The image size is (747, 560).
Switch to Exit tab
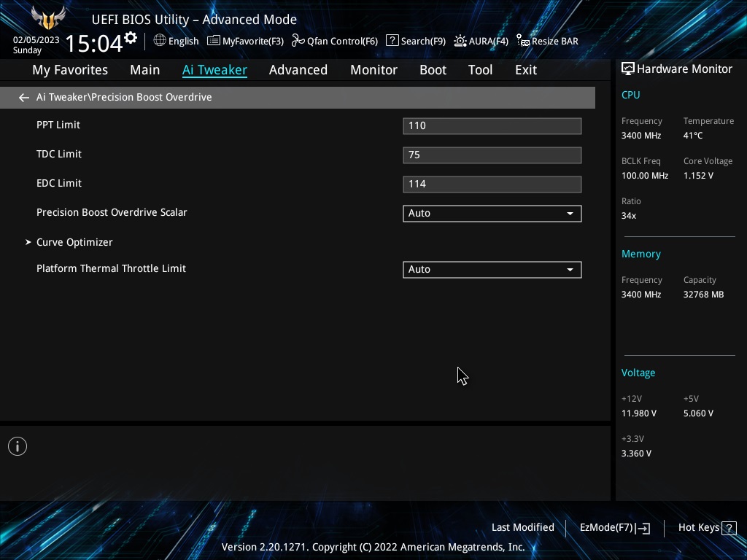[526, 70]
